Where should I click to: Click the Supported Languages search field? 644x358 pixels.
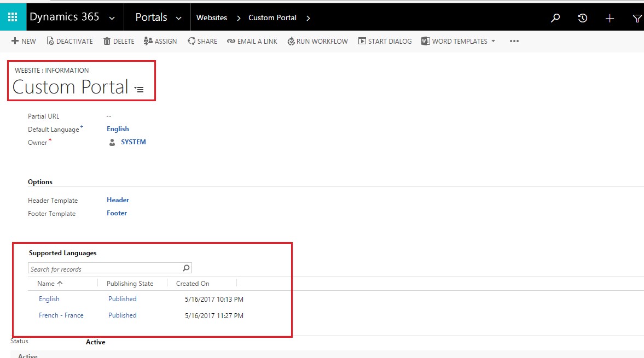click(104, 268)
